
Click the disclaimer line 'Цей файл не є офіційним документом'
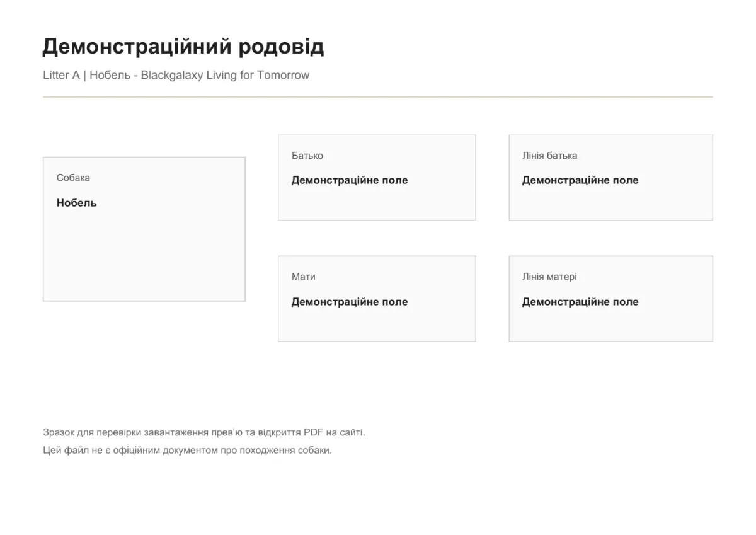click(187, 450)
